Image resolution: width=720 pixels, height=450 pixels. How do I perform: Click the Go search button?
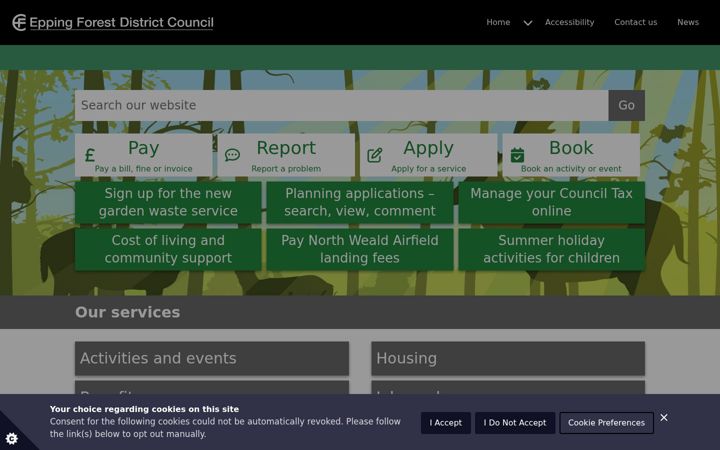626,105
